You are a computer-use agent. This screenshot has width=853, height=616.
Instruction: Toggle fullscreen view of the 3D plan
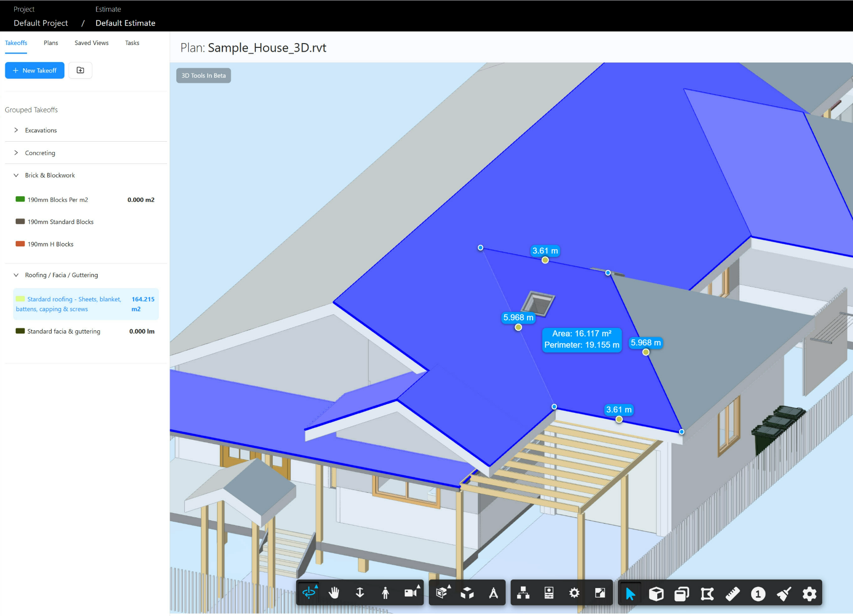click(x=600, y=592)
